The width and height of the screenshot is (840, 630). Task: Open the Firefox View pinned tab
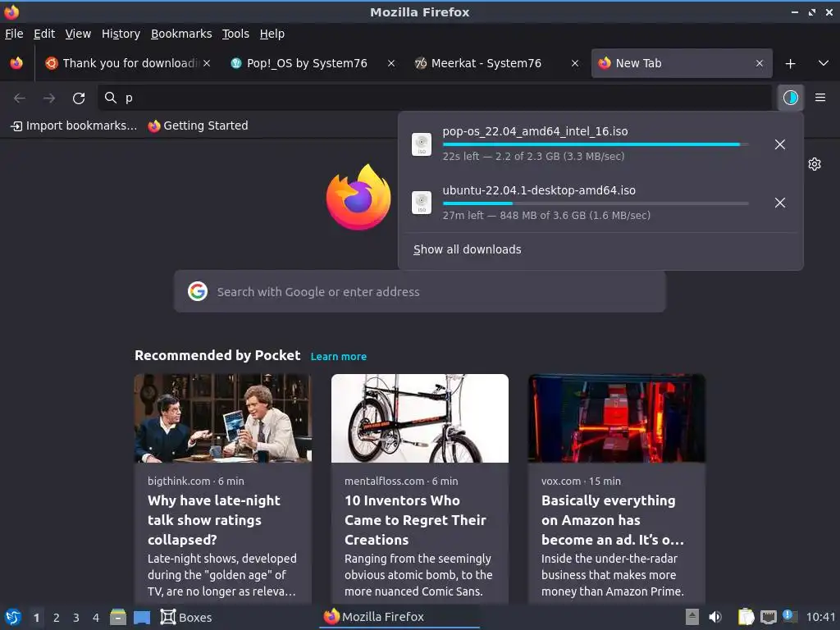(x=16, y=63)
